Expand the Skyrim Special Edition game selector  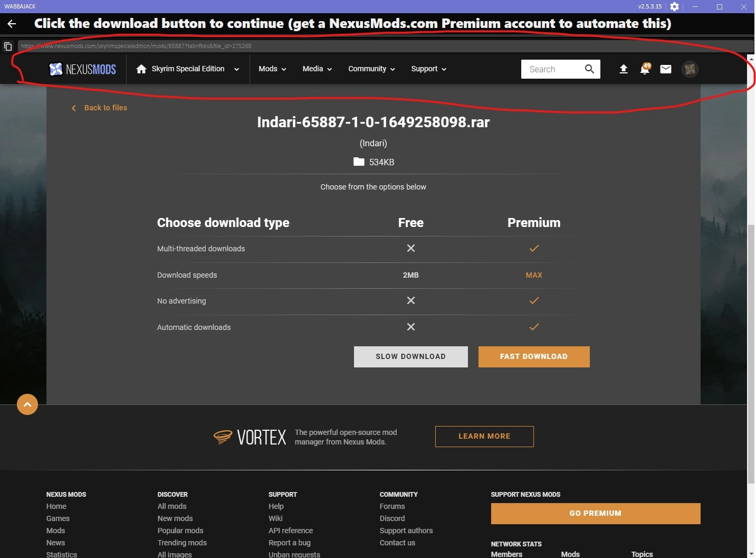(x=236, y=69)
